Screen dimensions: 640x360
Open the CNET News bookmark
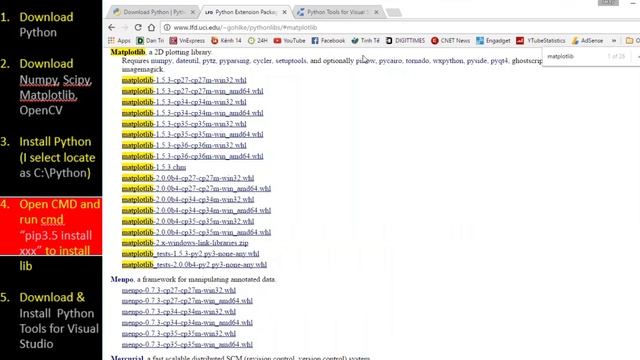451,40
